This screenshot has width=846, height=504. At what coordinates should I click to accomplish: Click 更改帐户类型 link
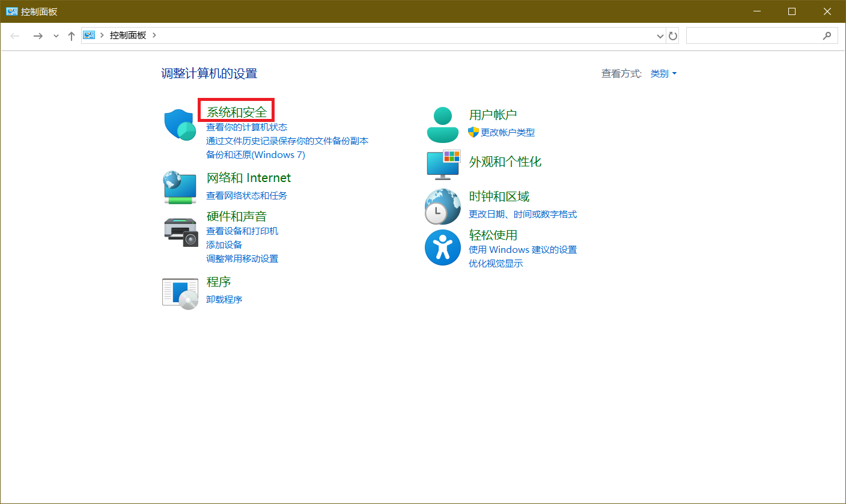coord(507,132)
